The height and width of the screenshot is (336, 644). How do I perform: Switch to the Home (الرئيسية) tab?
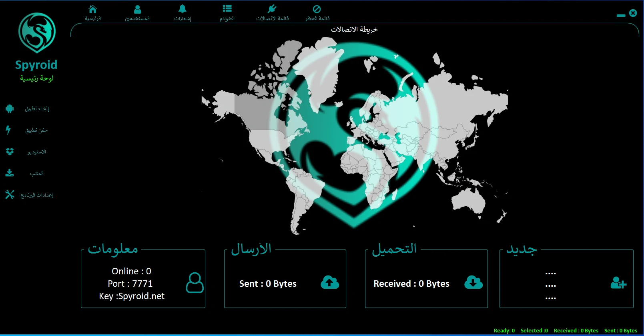pos(93,13)
